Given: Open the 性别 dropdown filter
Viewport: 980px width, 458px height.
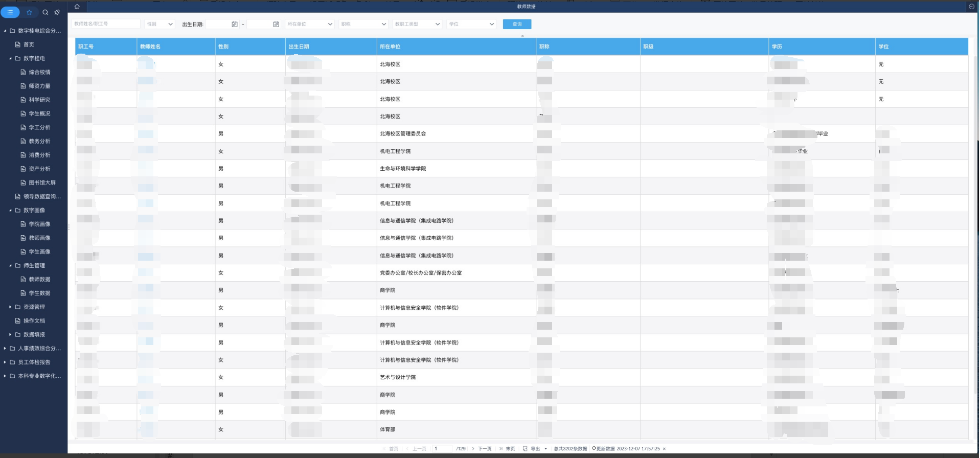Looking at the screenshot, I should tap(160, 24).
